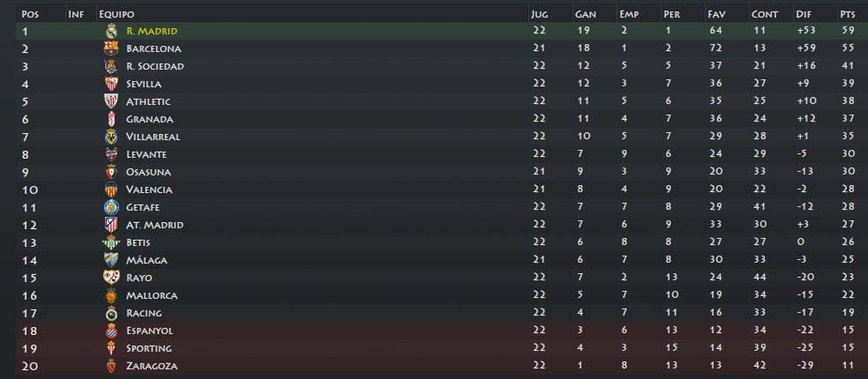Open the Athletic team name link
Image resolution: width=868 pixels, height=379 pixels.
pyautogui.click(x=148, y=102)
